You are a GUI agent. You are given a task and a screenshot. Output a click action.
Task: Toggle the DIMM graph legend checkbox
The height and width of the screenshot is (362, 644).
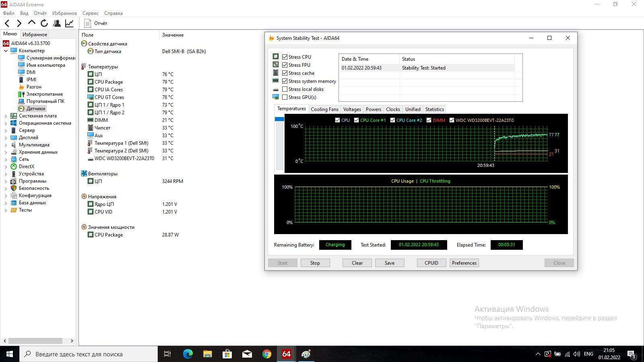click(x=429, y=120)
